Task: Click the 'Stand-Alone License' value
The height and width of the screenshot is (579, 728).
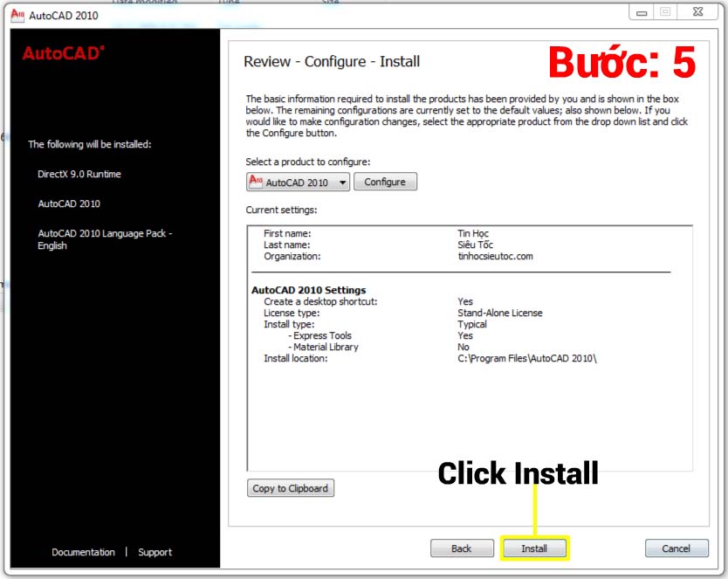Action: pyautogui.click(x=500, y=313)
